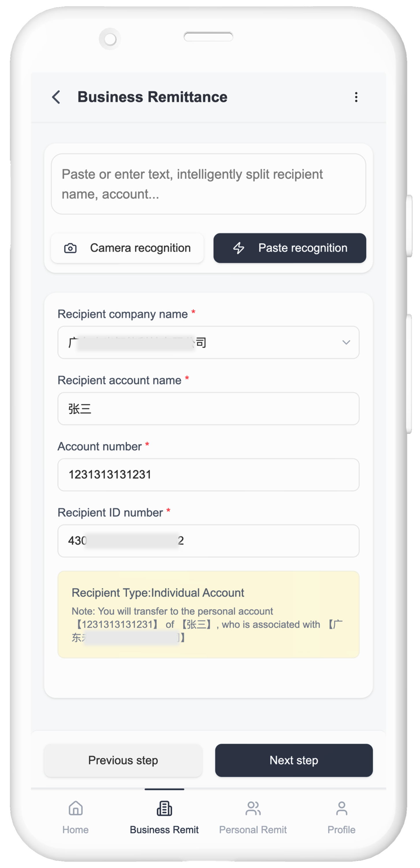Viewport: 420px width, 868px height.
Task: Open the three-dot more options menu
Action: [356, 97]
